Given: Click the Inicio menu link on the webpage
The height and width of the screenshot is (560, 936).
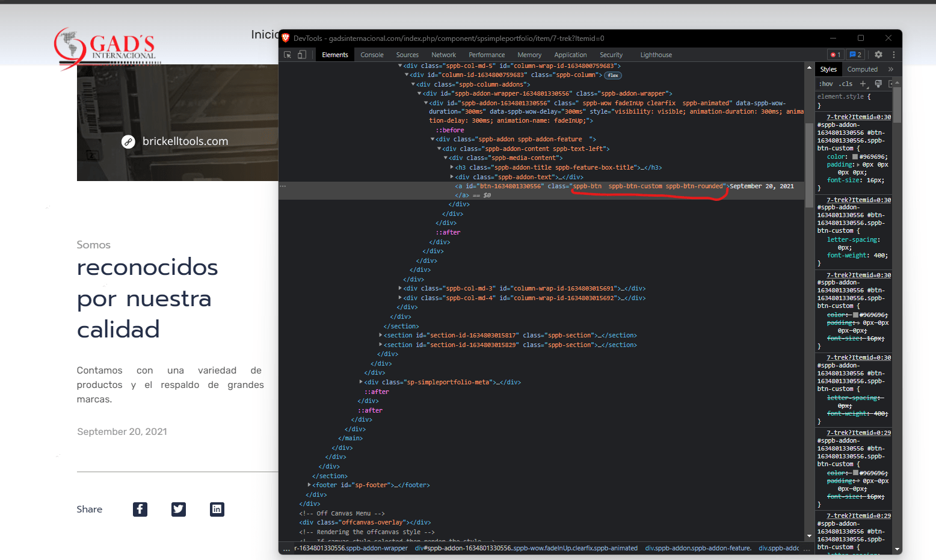Looking at the screenshot, I should point(265,35).
